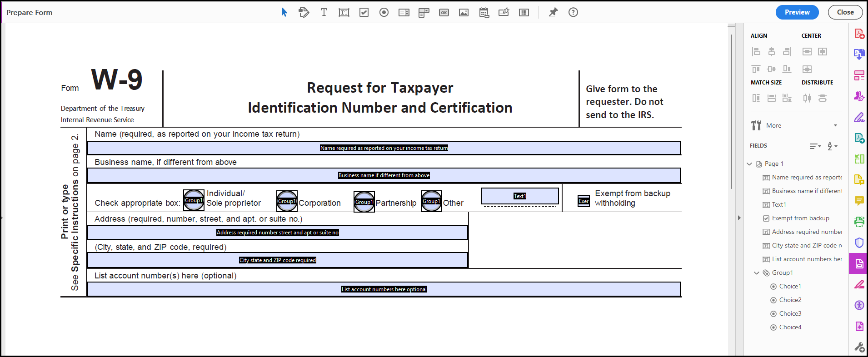Select the Corporation radio button field
868x357 pixels.
287,201
